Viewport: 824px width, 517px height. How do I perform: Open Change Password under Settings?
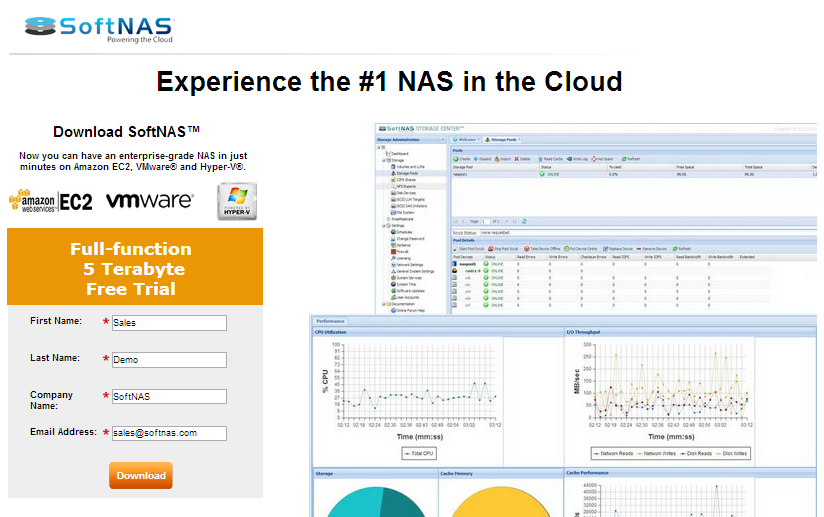point(408,239)
